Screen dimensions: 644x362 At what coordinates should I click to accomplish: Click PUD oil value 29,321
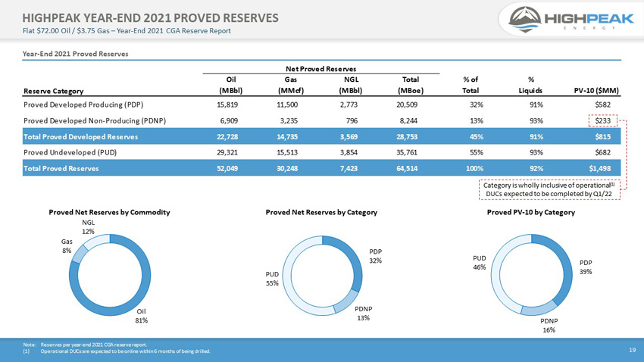click(x=227, y=152)
